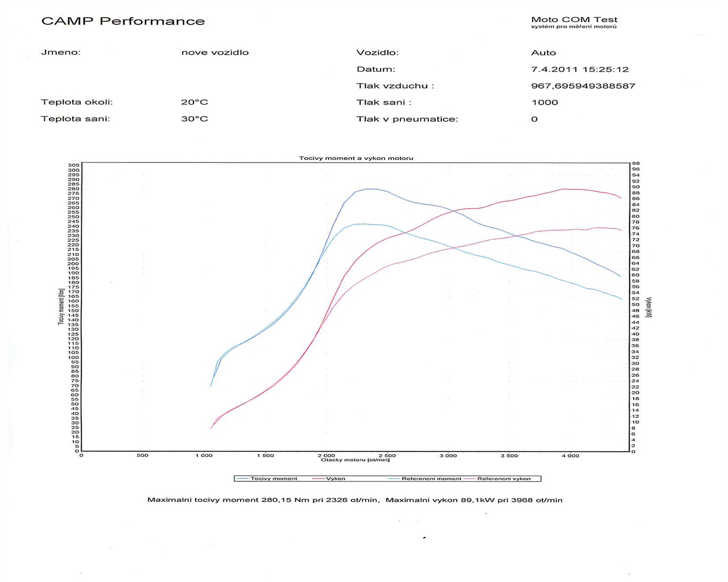Click the Tocivy moment [Nm] left axis label
Image resolution: width=728 pixels, height=582 pixels.
pyautogui.click(x=60, y=306)
